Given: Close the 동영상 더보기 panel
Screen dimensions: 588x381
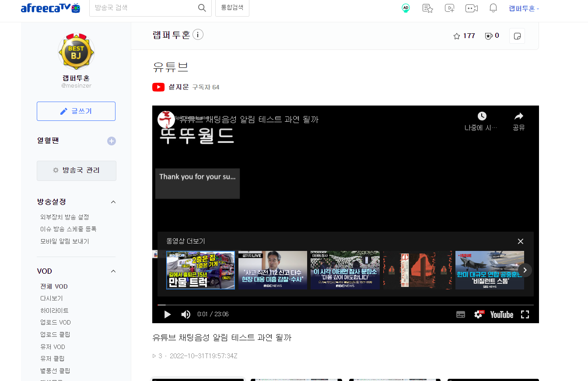Looking at the screenshot, I should pyautogui.click(x=521, y=241).
